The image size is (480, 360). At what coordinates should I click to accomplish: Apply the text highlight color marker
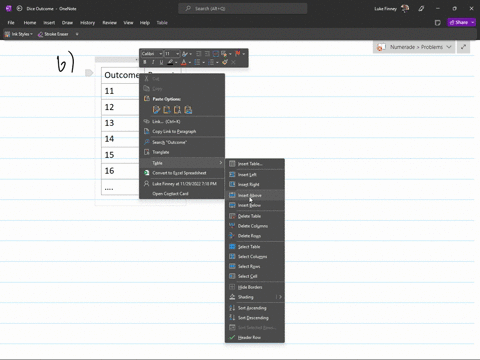click(x=170, y=62)
